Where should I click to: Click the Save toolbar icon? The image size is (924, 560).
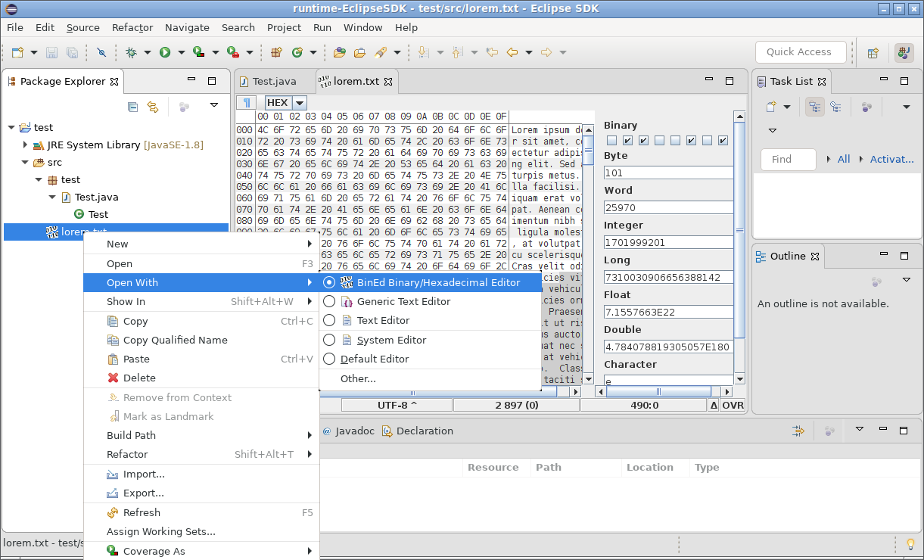(x=52, y=52)
